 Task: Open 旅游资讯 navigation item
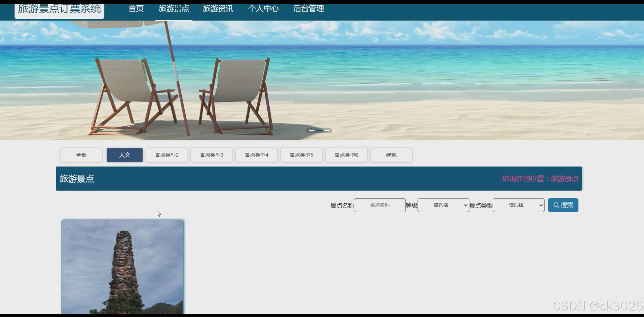(x=218, y=9)
